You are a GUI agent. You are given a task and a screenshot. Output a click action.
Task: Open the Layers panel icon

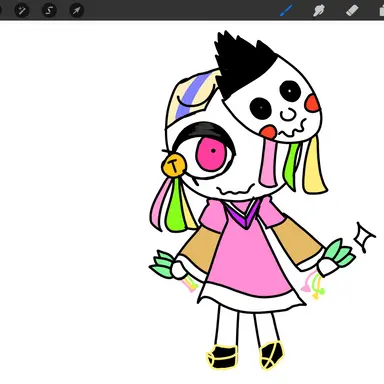coord(382,10)
